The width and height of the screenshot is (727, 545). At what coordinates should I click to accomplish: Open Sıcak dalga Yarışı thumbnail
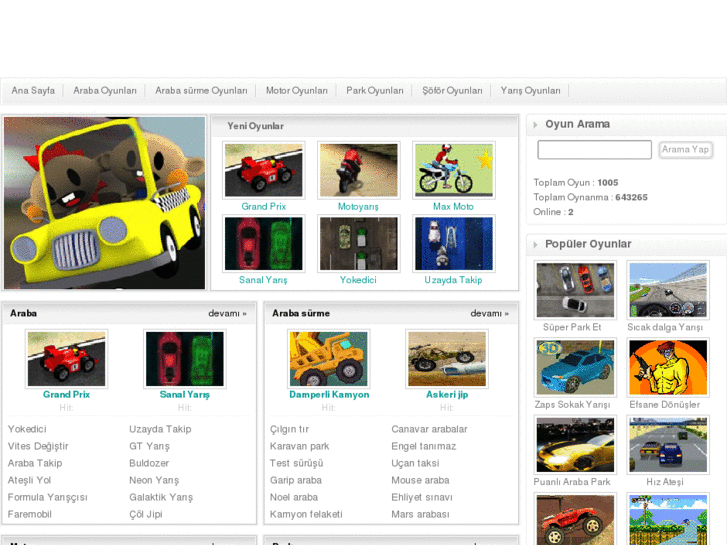point(668,290)
